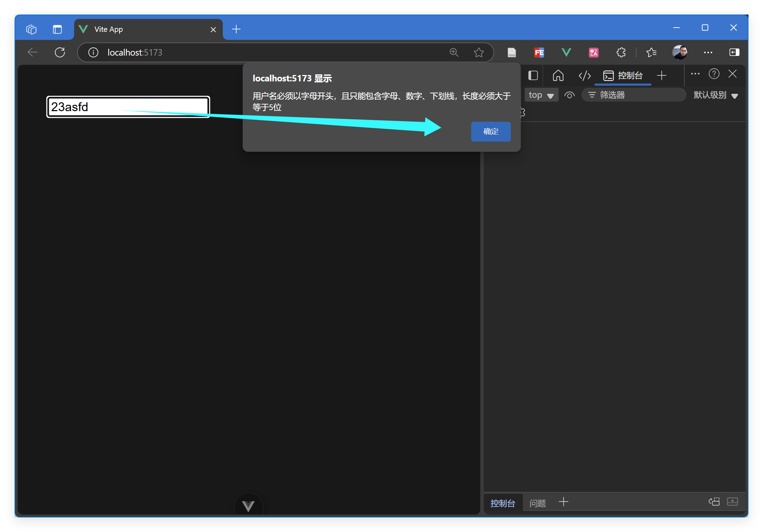
Task: Open DevTools help question icon
Action: (x=714, y=74)
